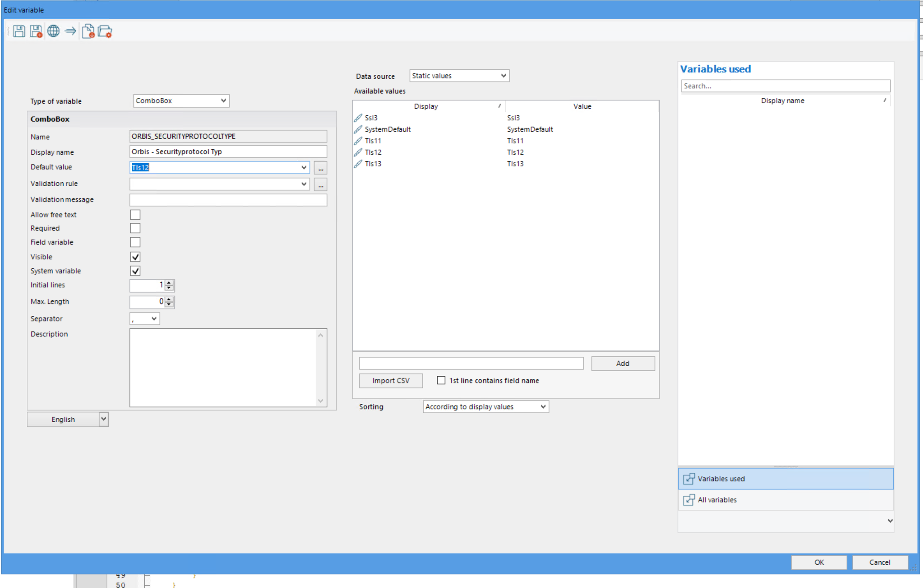This screenshot has height=588, width=923.
Task: Click the folder with gear toolbar icon
Action: click(x=105, y=31)
